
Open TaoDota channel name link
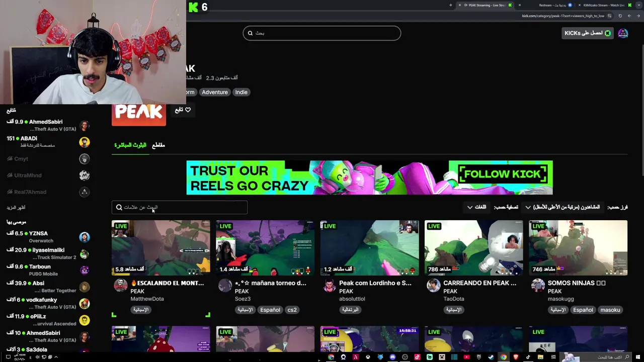(454, 299)
